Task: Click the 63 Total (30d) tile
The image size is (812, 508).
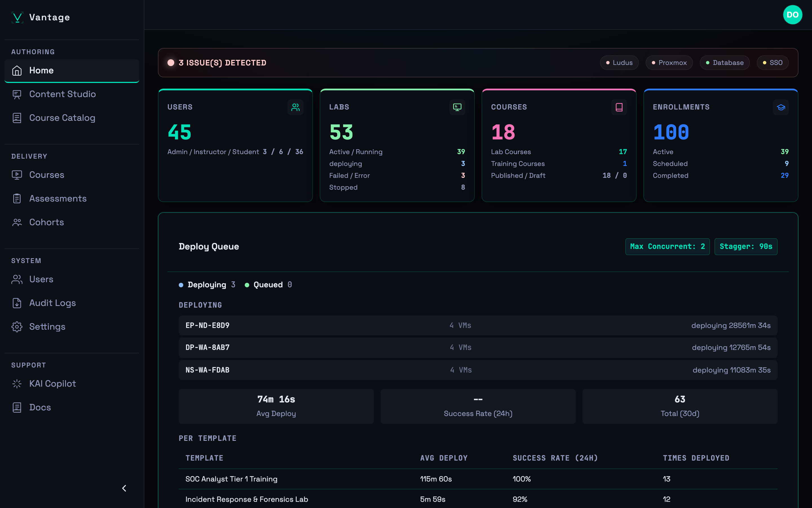Action: coord(680,406)
